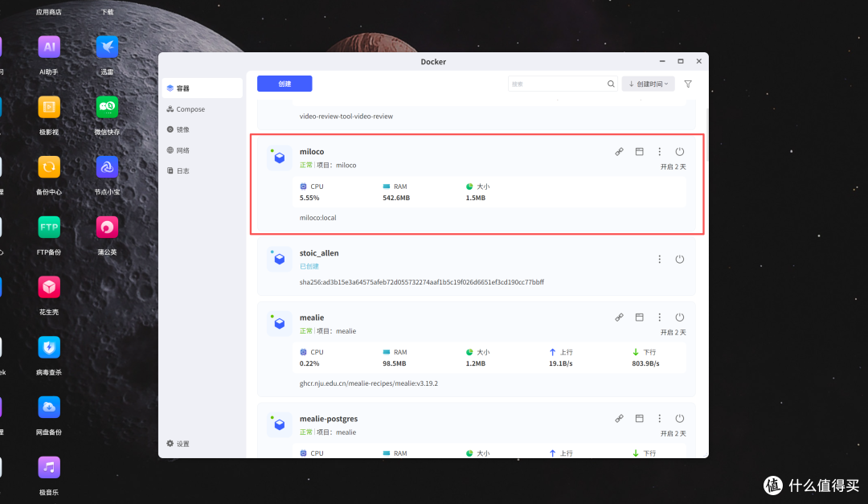Screen dimensions: 868x504
Task: Click the stoic_allen sha256 hash text
Action: pyautogui.click(x=422, y=282)
